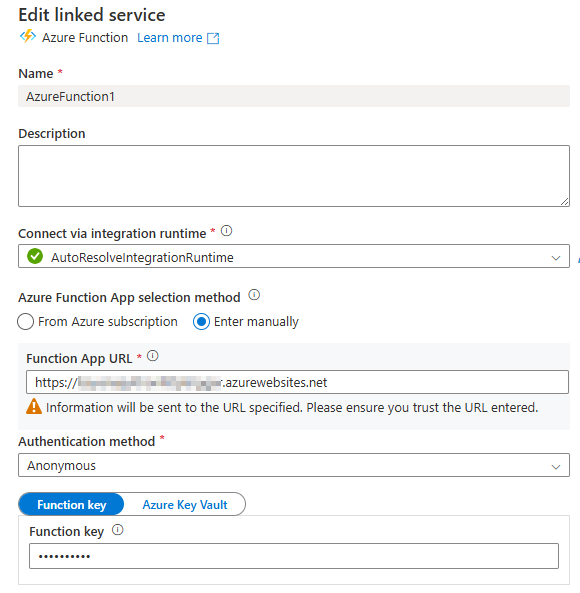Screen dimensions: 580x593
Task: Click the Function App URL input field
Action: tap(297, 382)
